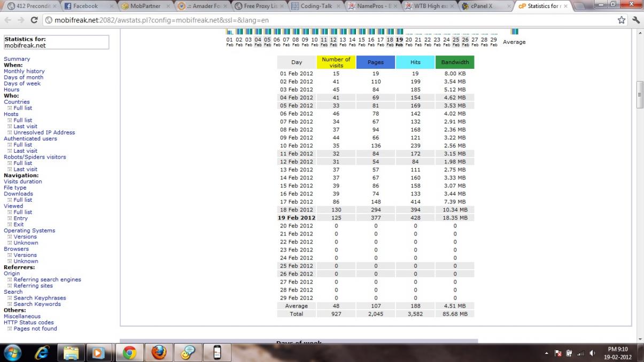Click the 85.68 MB total bandwidth cell
This screenshot has width=644, height=362.
(x=455, y=314)
